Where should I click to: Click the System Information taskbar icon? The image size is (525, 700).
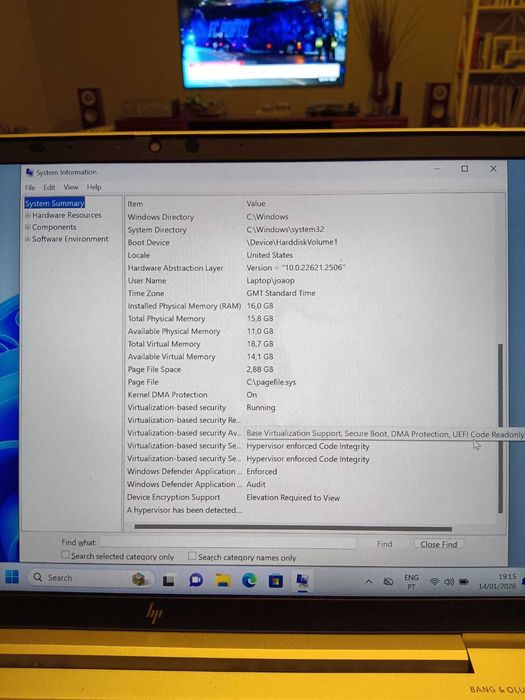click(303, 580)
